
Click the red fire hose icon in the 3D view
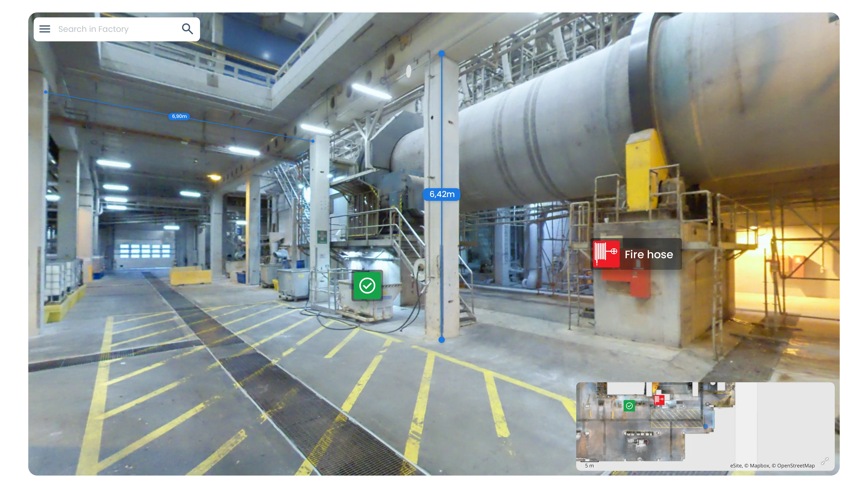(x=606, y=254)
